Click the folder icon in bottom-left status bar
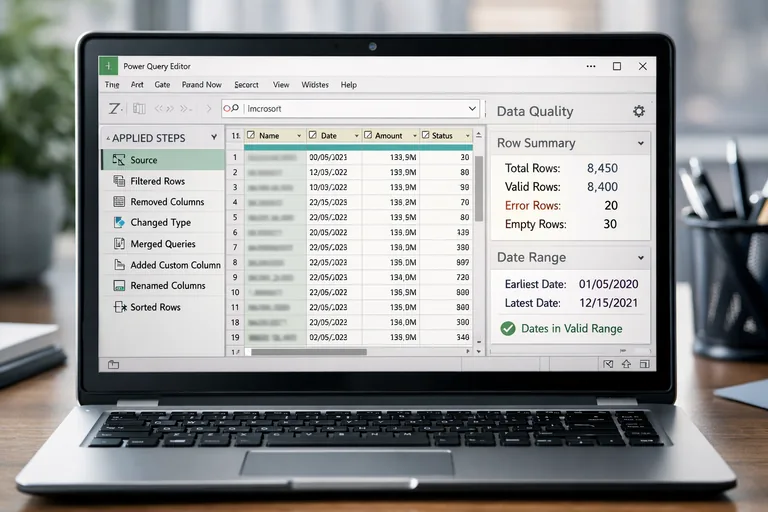 coord(114,365)
